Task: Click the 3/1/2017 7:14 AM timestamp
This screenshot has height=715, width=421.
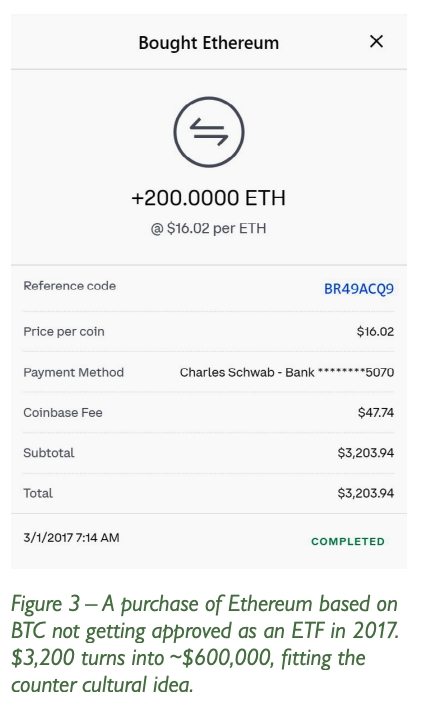Action: point(72,538)
